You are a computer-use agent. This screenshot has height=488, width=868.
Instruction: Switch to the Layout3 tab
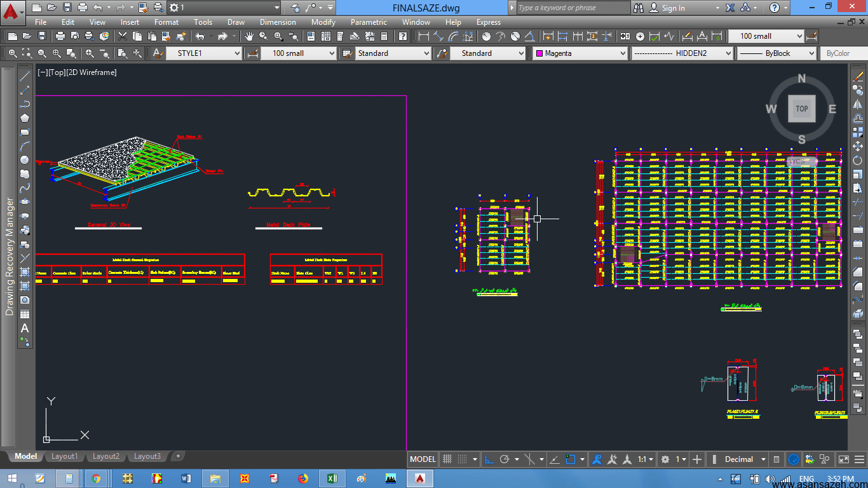click(147, 456)
